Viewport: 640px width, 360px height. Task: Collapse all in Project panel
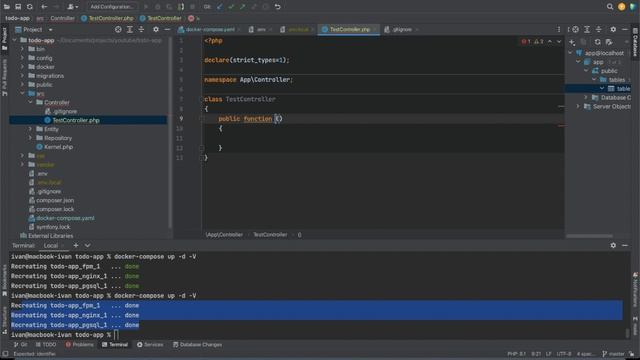(x=141, y=29)
